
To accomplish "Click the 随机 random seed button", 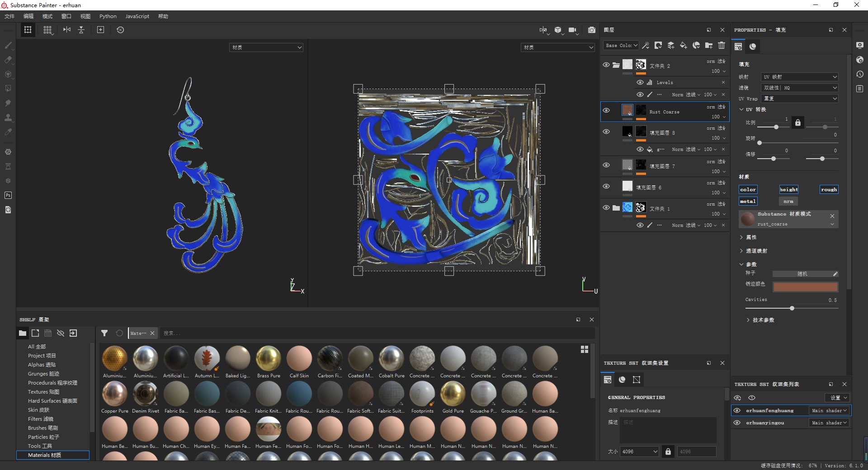I will (802, 274).
